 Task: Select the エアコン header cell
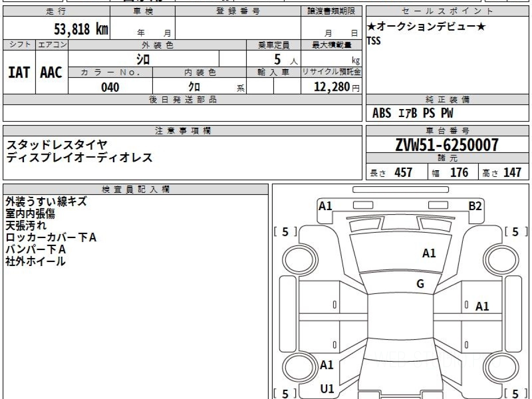[52, 45]
